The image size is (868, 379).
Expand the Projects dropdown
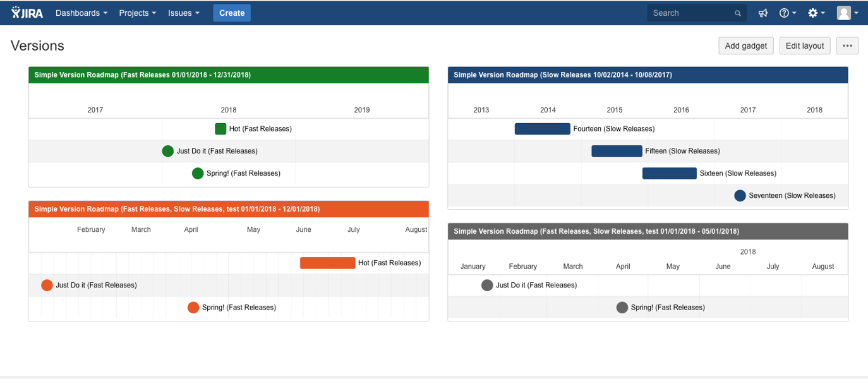137,13
